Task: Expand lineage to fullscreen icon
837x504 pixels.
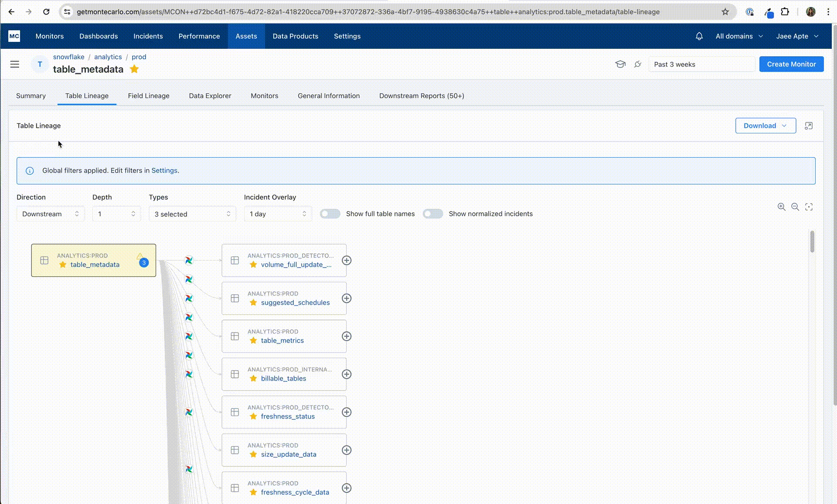Action: click(809, 126)
